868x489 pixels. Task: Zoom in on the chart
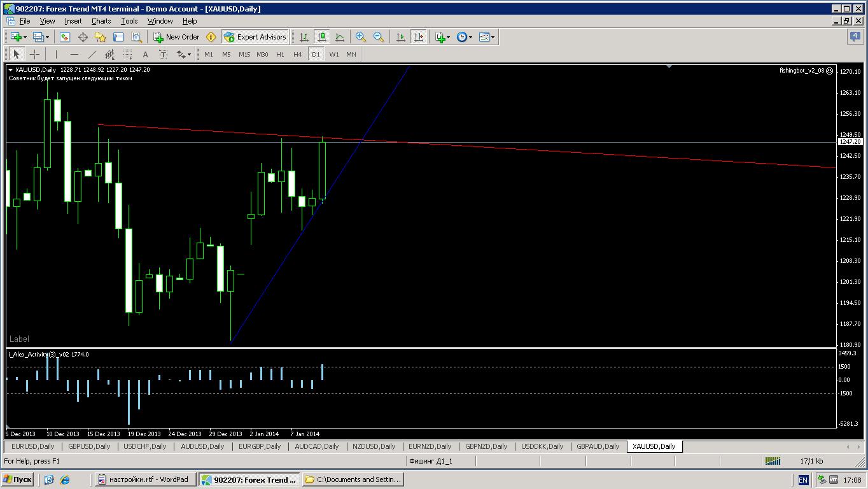[361, 37]
